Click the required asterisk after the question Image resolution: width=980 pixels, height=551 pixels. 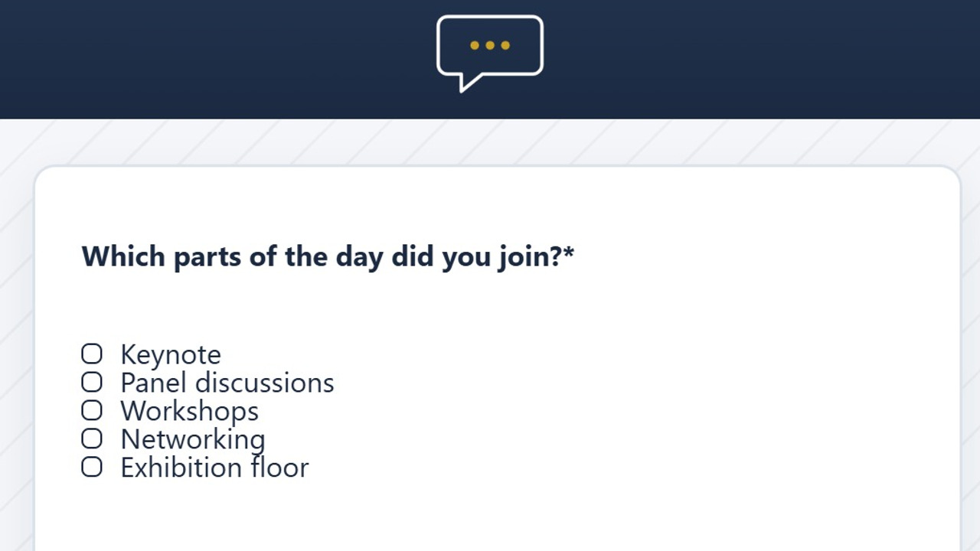[x=569, y=253]
